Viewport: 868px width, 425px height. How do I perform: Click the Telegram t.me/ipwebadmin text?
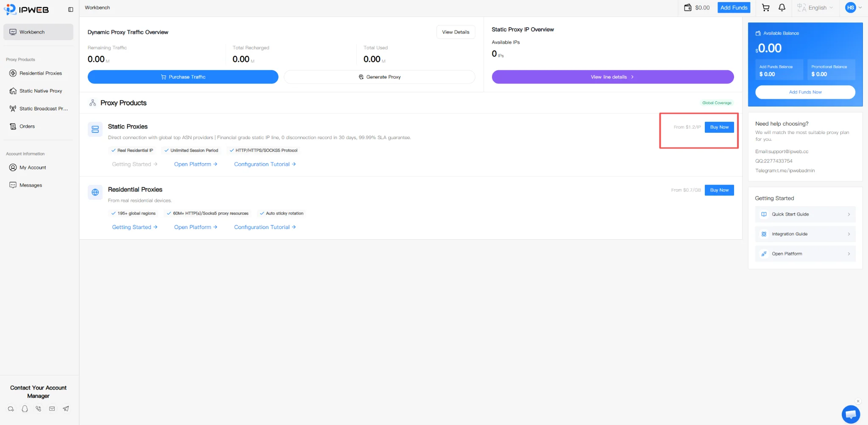tap(785, 171)
